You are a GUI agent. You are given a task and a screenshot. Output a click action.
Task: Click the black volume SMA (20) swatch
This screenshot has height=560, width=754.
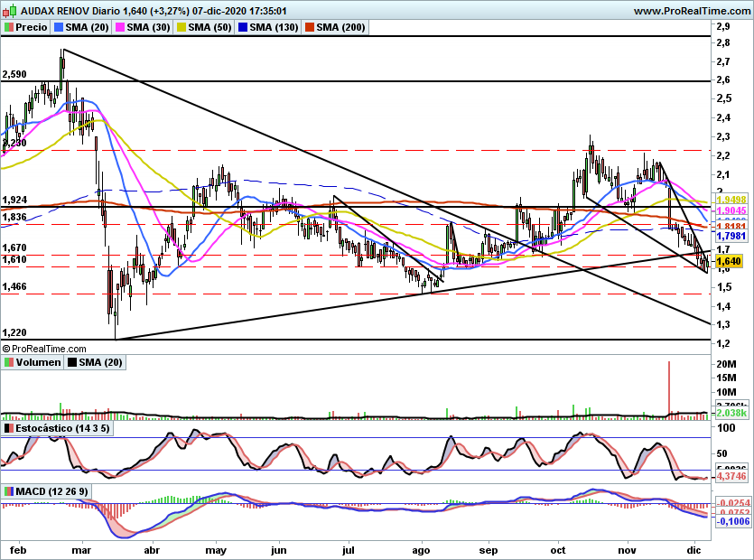pyautogui.click(x=72, y=362)
